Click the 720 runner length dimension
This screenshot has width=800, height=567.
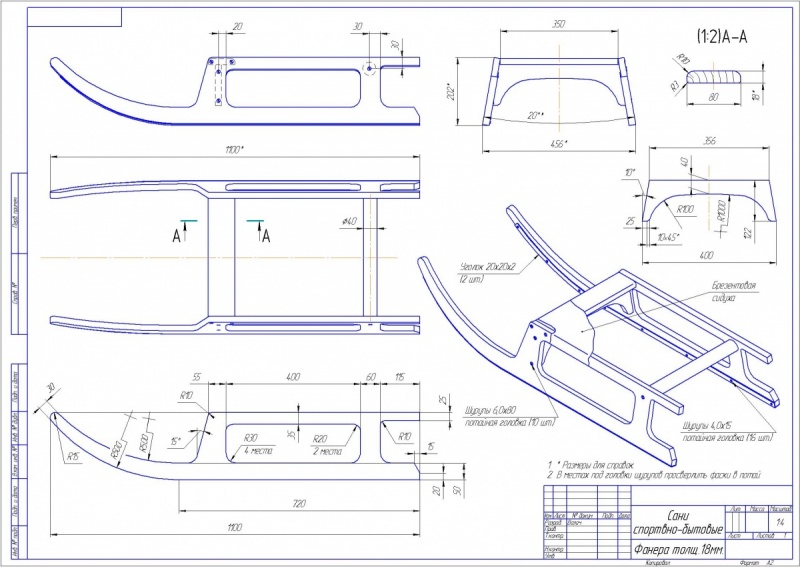coord(299,504)
